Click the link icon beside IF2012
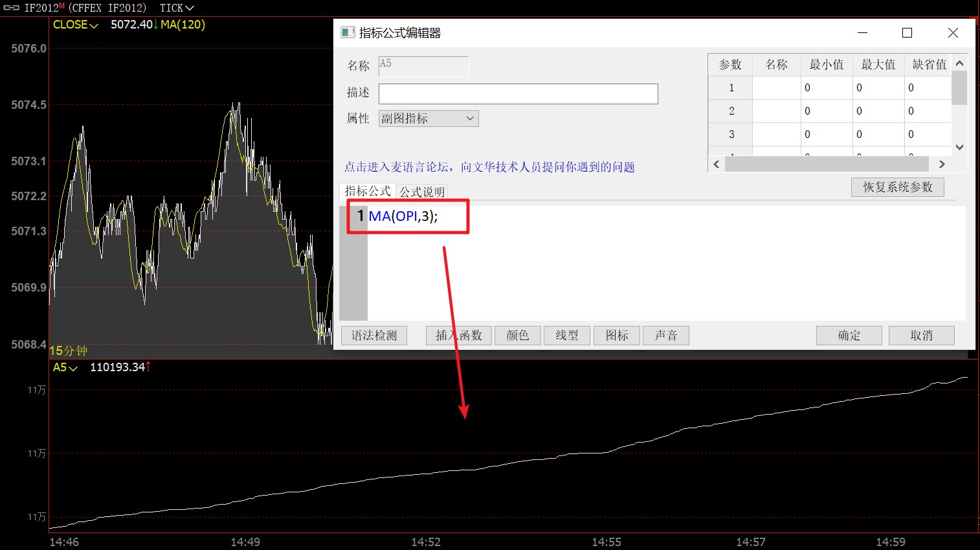Image resolution: width=980 pixels, height=550 pixels. coord(11,8)
